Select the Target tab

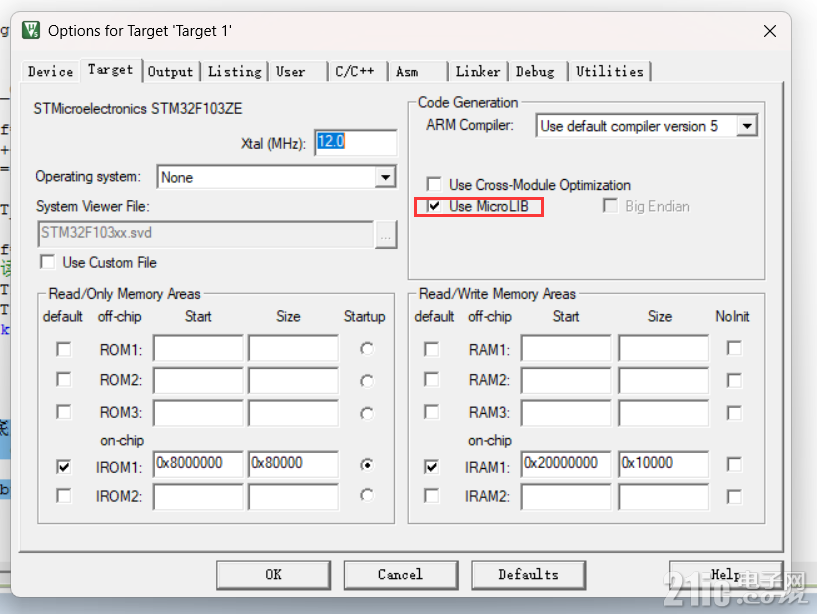(x=110, y=70)
